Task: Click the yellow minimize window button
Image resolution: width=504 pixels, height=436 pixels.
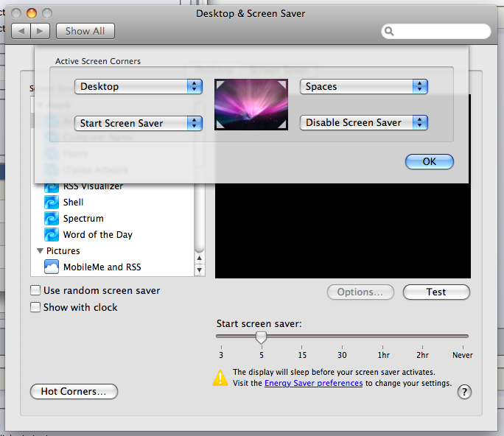Action: (x=32, y=13)
